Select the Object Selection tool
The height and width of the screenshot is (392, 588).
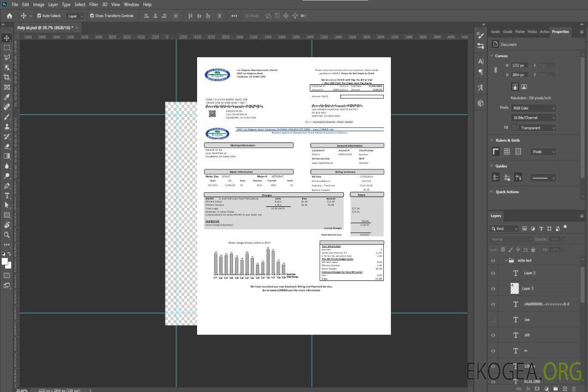(7, 68)
